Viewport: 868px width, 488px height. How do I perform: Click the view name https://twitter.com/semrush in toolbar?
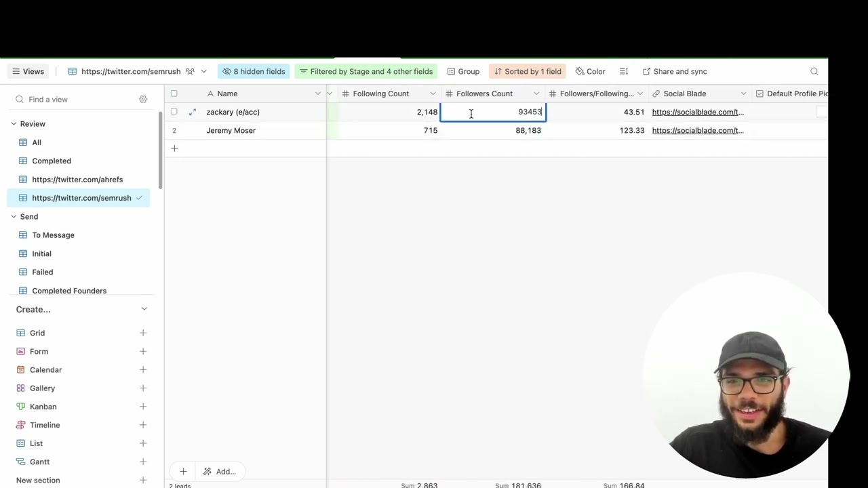click(x=131, y=71)
